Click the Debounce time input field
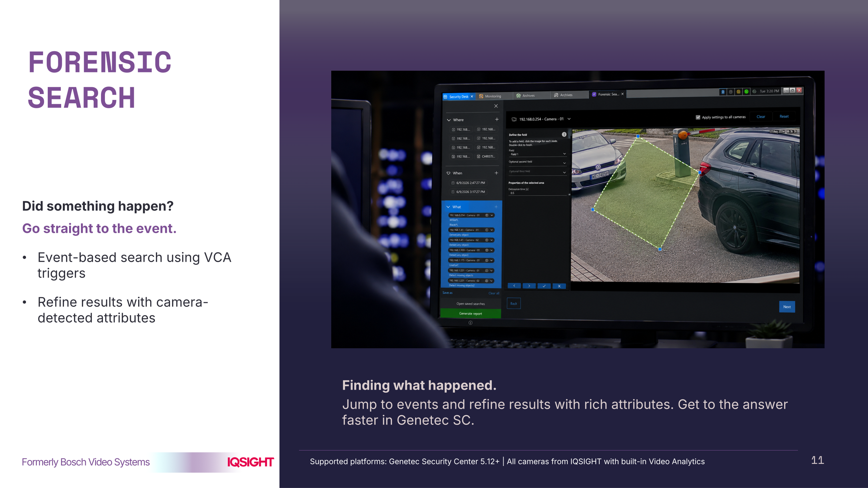The height and width of the screenshot is (488, 868). click(537, 193)
